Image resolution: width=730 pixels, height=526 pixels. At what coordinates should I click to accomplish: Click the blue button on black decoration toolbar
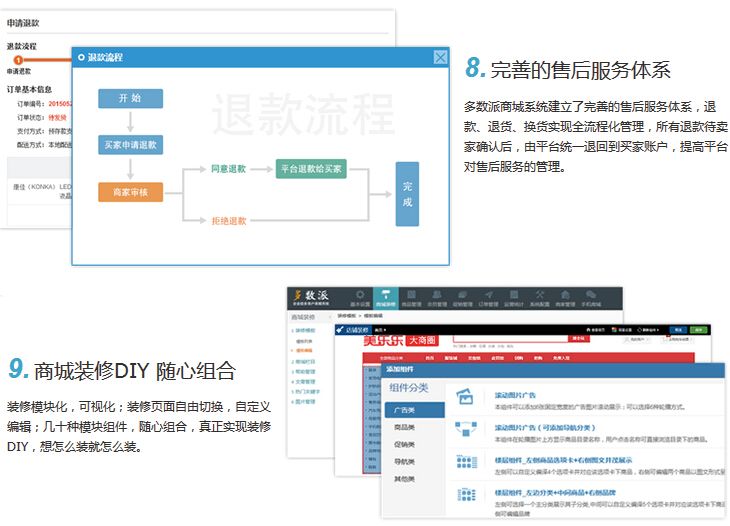(678, 330)
